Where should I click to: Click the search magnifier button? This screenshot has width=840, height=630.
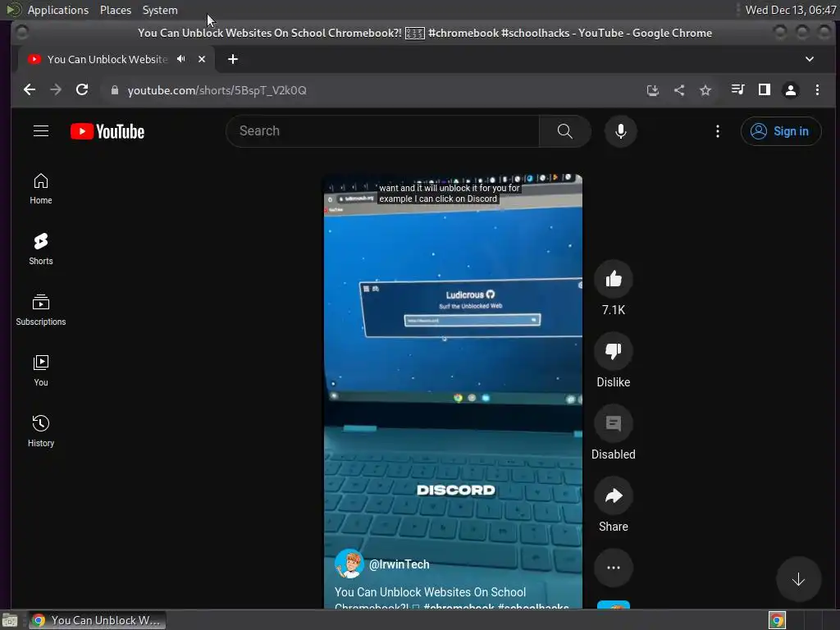coord(564,131)
